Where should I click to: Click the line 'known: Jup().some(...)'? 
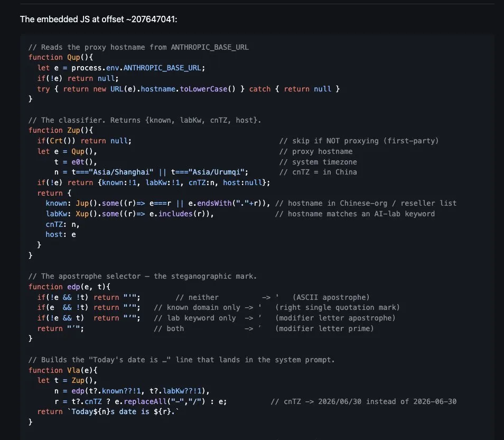click(157, 204)
